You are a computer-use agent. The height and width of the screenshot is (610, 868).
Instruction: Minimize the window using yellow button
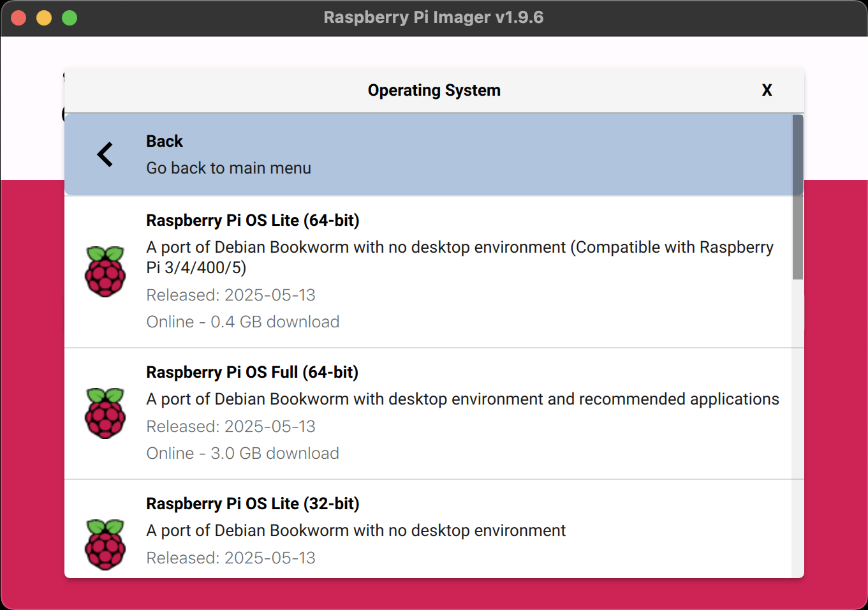click(44, 18)
